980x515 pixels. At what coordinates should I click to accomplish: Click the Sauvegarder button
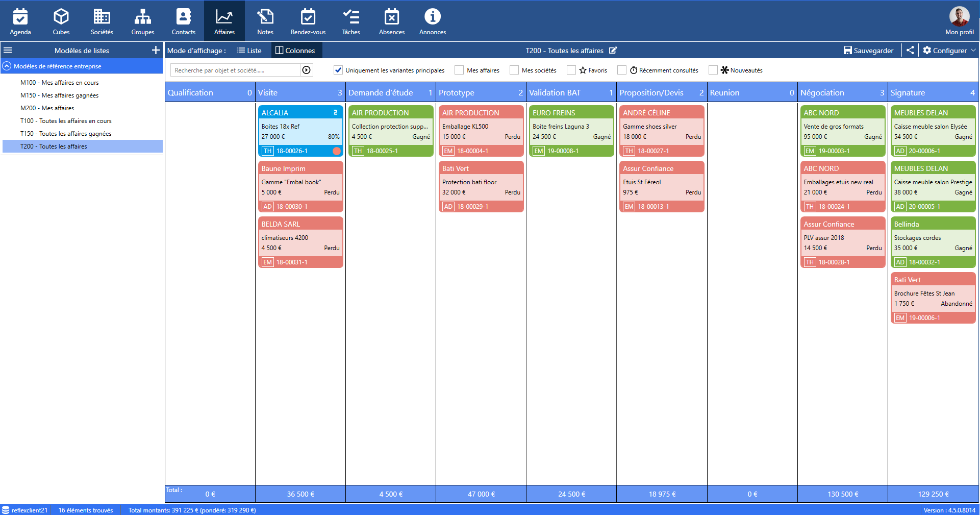click(x=868, y=50)
